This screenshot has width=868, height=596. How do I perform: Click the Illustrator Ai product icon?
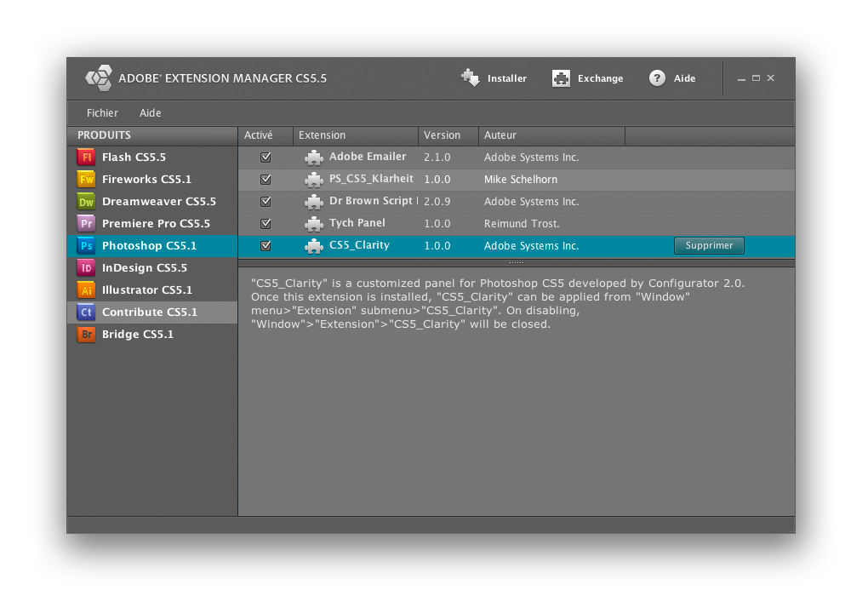click(86, 290)
